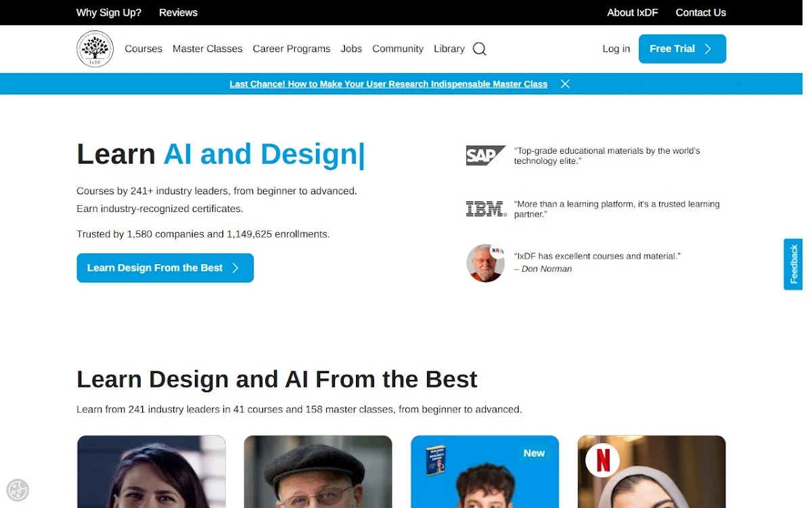Open the Courses menu
The width and height of the screenshot is (812, 508).
(x=143, y=49)
